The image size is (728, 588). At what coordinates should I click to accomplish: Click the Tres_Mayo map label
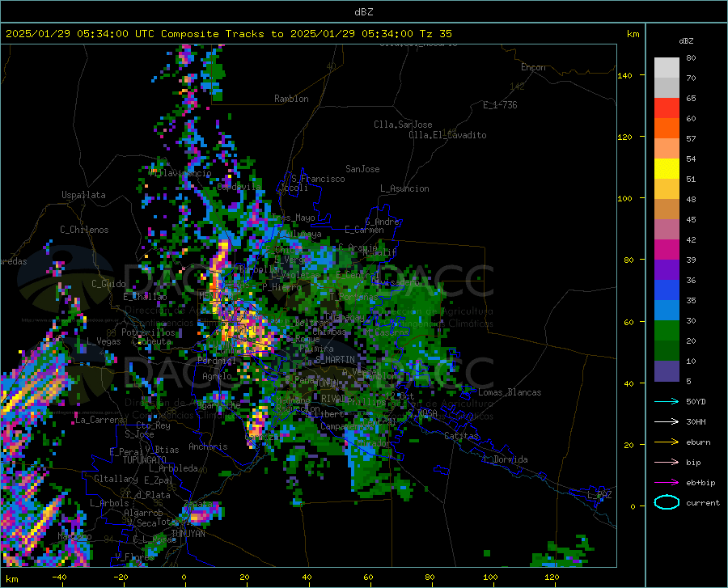(x=293, y=218)
